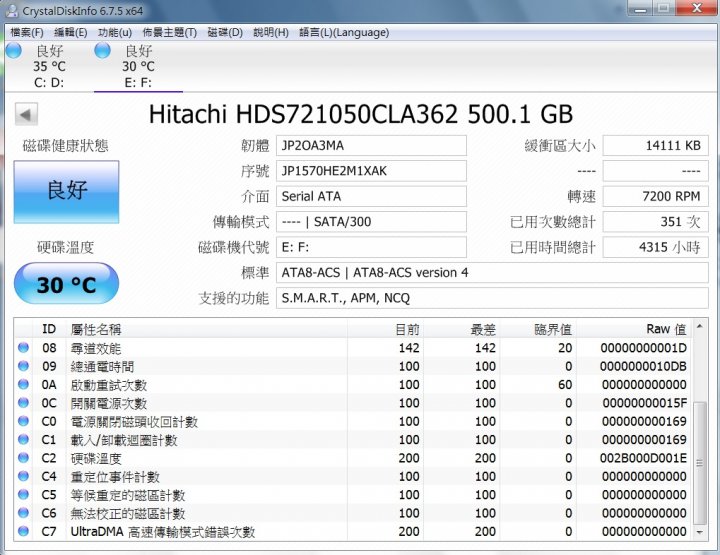This screenshot has height=555, width=720.
Task: Click the ID column header
Action: 49,329
